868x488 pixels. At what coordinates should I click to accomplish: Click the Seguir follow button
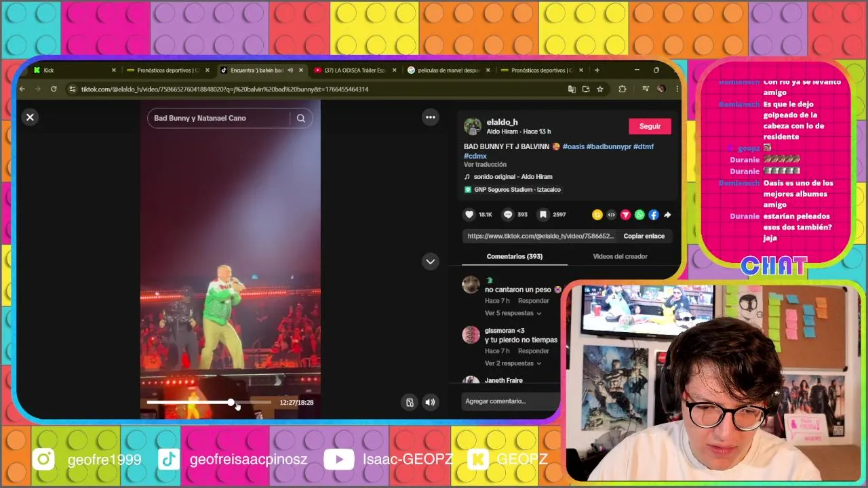tap(650, 126)
